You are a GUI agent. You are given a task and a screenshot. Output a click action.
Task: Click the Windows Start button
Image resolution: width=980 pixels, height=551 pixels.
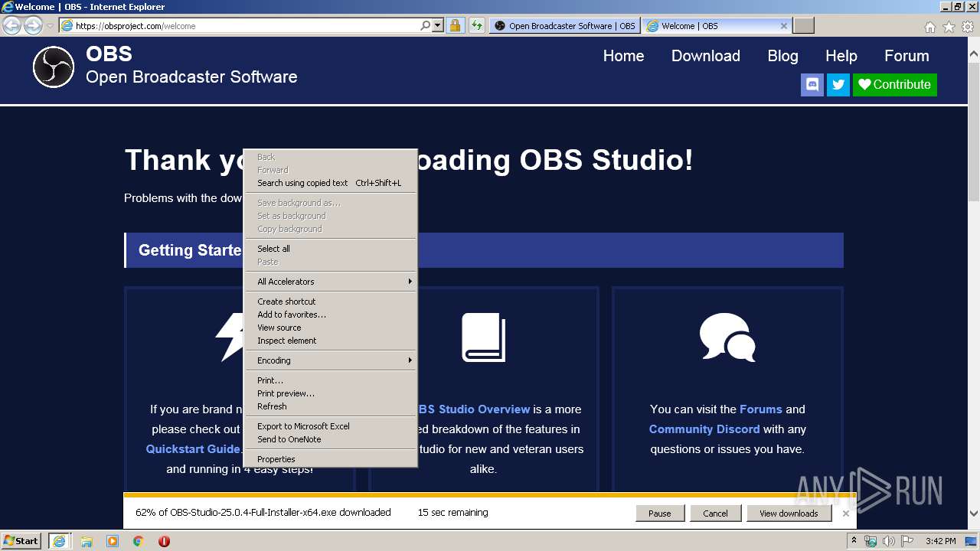[21, 541]
